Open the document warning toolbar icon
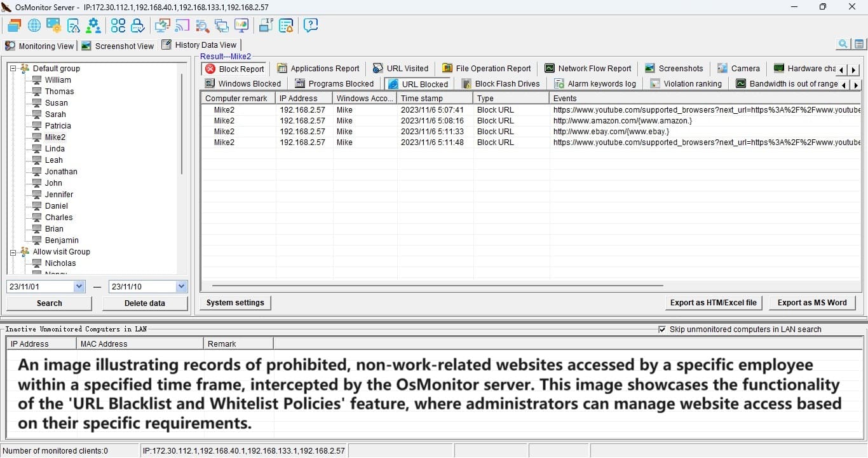 (74, 25)
